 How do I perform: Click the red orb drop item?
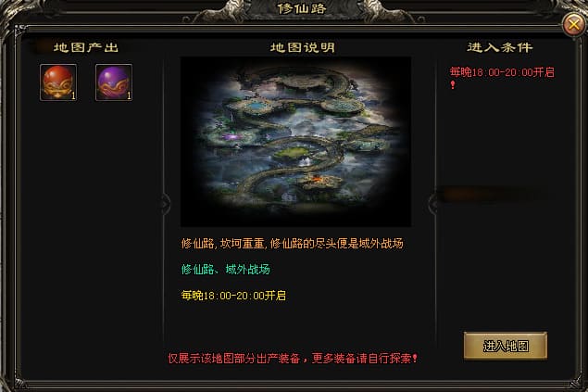coord(58,82)
